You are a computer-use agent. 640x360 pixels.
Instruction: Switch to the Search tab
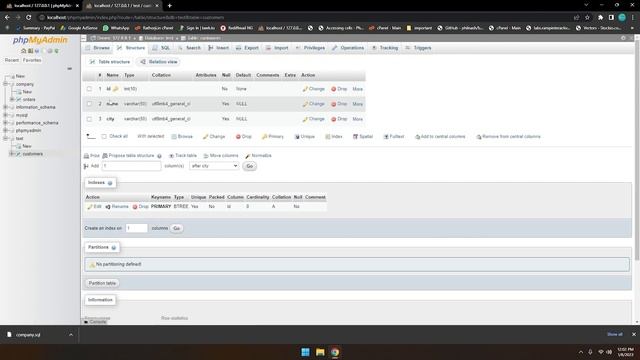click(189, 48)
